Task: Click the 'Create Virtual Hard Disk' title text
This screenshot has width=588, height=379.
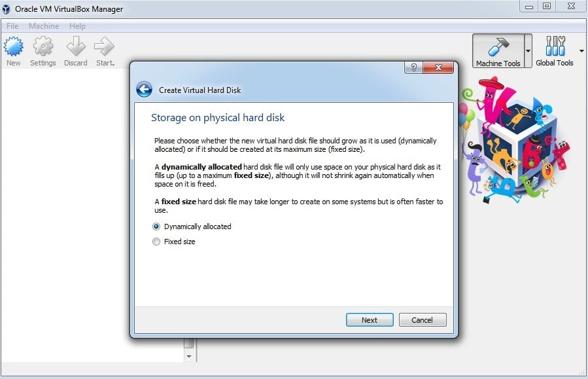Action: coord(199,90)
